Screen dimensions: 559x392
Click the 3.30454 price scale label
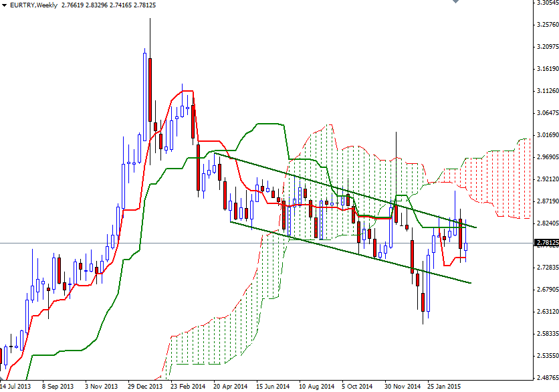pyautogui.click(x=544, y=5)
